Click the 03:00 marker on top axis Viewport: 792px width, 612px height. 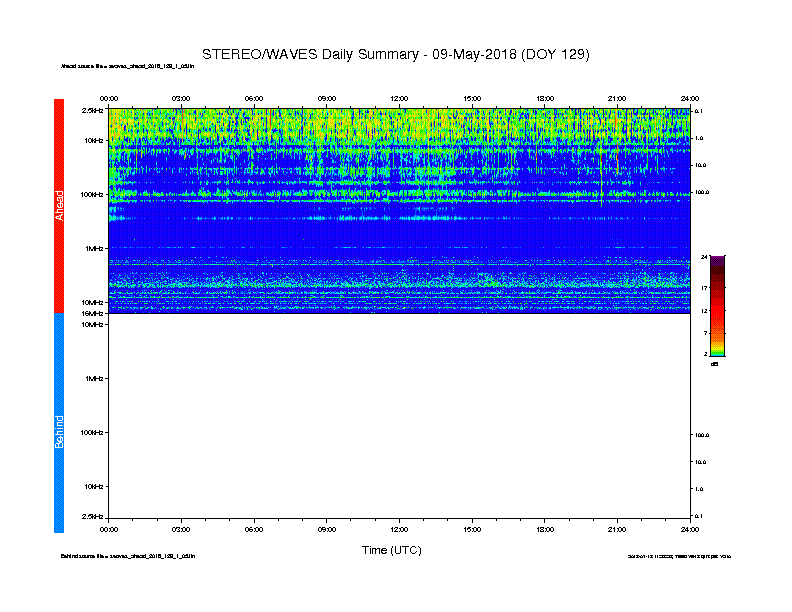(181, 98)
